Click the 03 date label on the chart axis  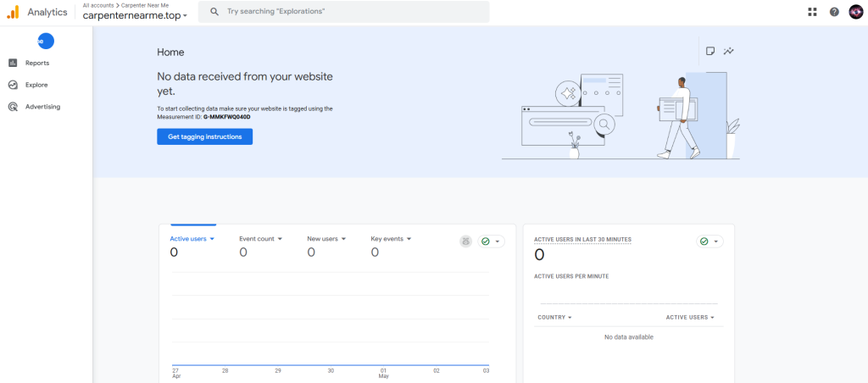486,370
